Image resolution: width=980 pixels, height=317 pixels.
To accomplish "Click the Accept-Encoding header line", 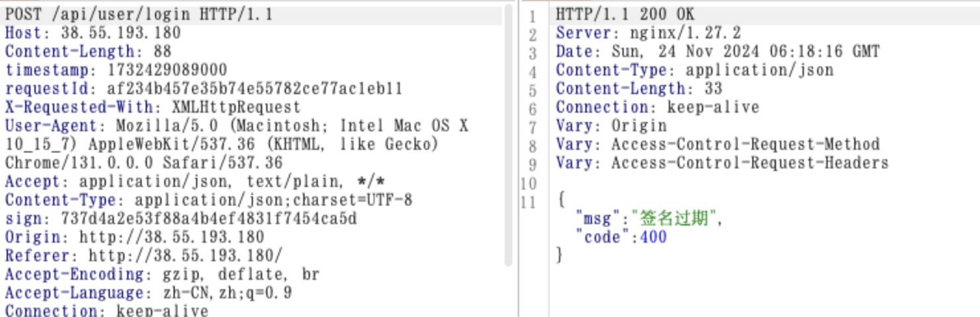I will click(x=162, y=274).
